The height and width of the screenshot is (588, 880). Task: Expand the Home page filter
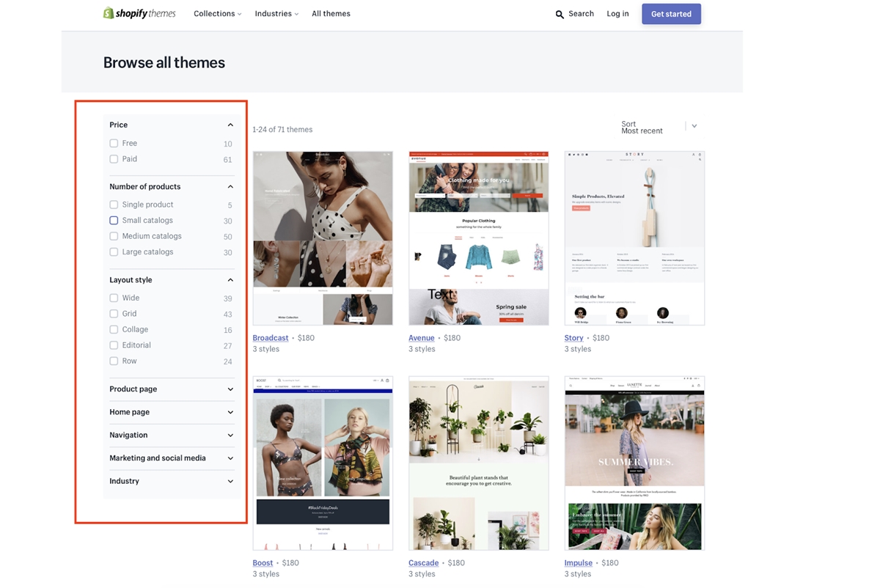tap(230, 412)
